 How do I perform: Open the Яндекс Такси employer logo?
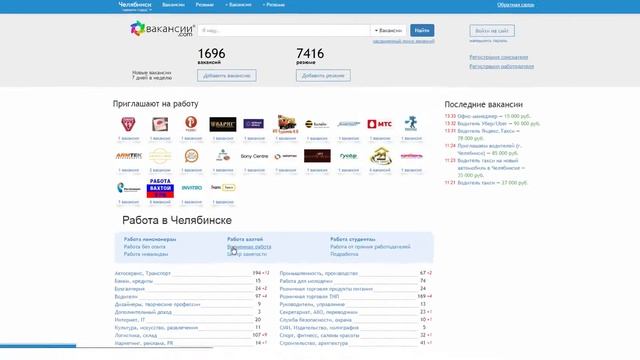[223, 187]
